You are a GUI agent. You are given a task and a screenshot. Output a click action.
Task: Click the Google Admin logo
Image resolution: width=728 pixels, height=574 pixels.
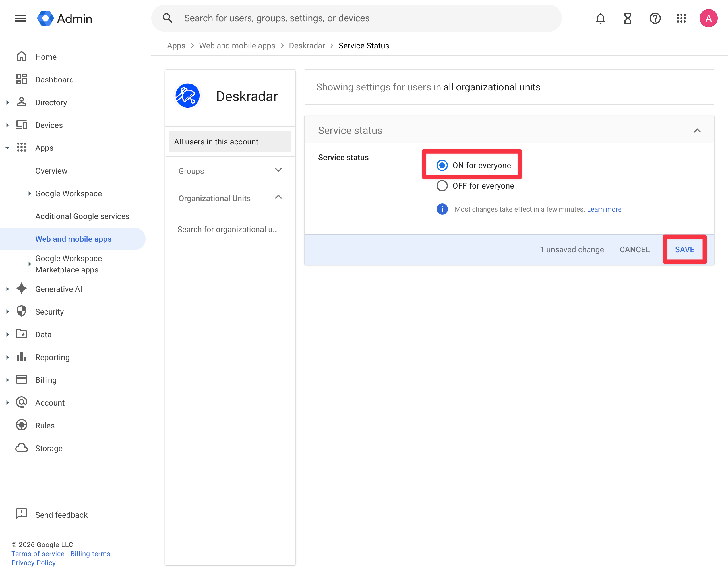click(x=65, y=18)
